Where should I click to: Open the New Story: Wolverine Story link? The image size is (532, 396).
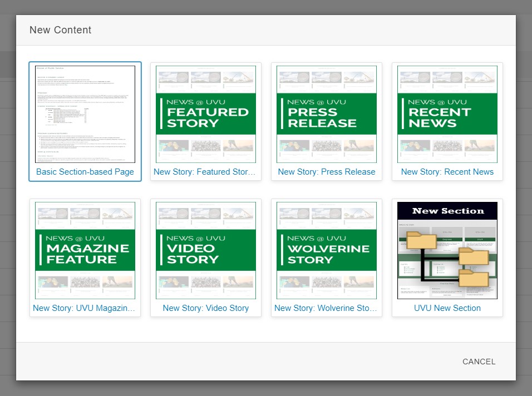pos(326,308)
